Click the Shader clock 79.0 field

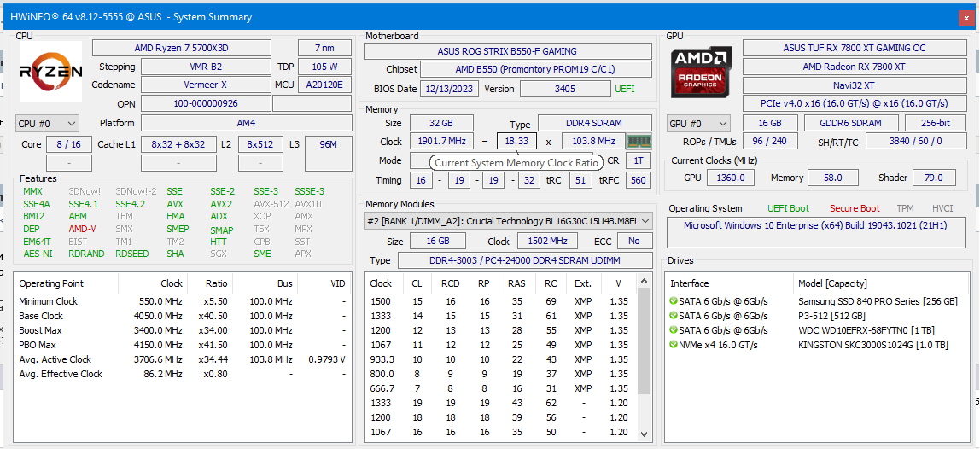(x=934, y=178)
